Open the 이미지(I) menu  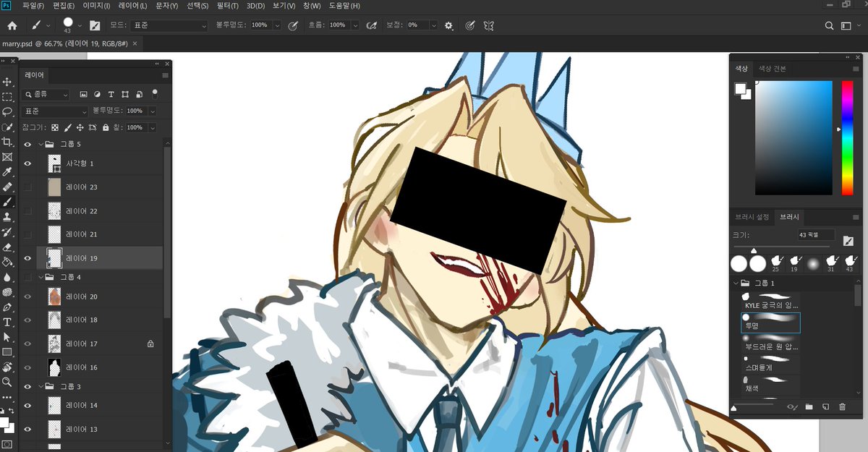click(96, 6)
